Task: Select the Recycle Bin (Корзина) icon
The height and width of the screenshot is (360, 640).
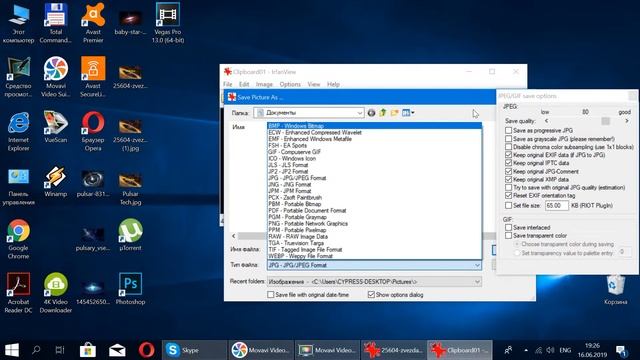Action: pyautogui.click(x=616, y=289)
